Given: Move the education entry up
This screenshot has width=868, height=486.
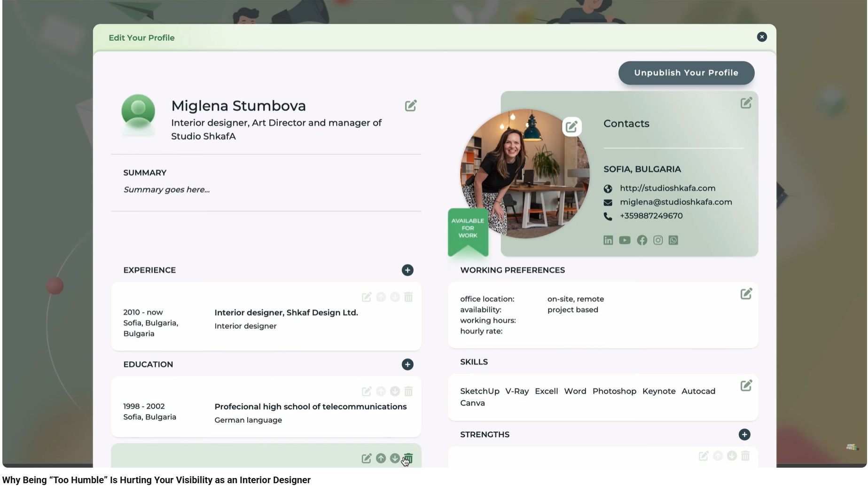Looking at the screenshot, I should (x=381, y=391).
